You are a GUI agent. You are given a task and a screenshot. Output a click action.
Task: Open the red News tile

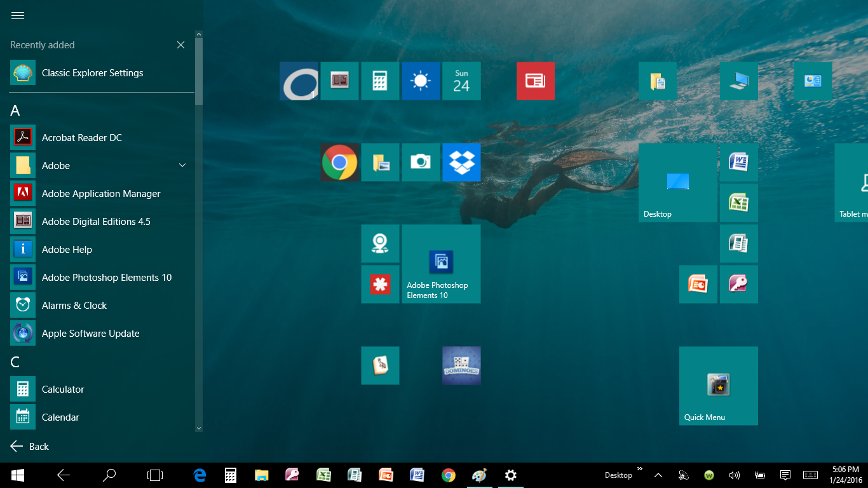(536, 81)
